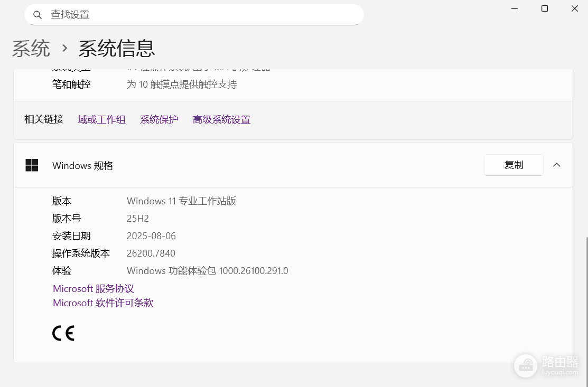
Task: Click the 版本号 label
Action: [67, 219]
